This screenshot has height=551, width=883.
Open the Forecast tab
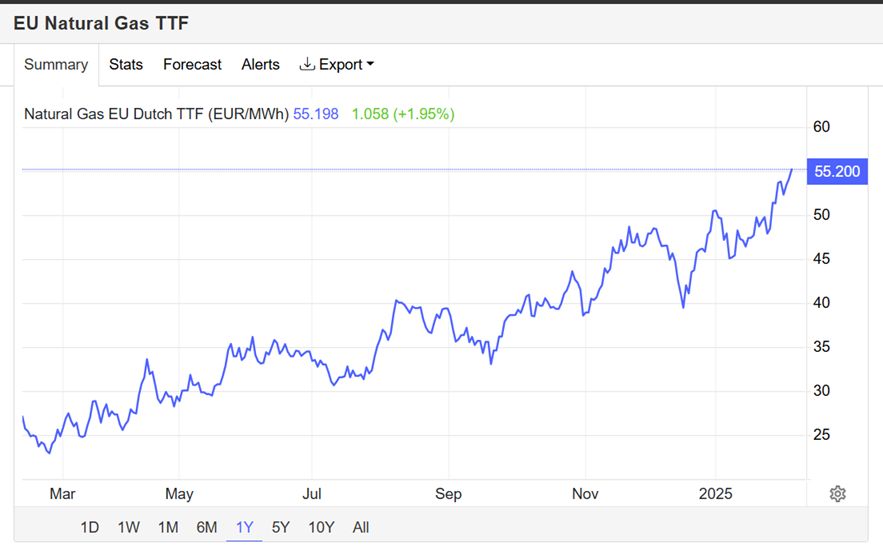tap(192, 65)
